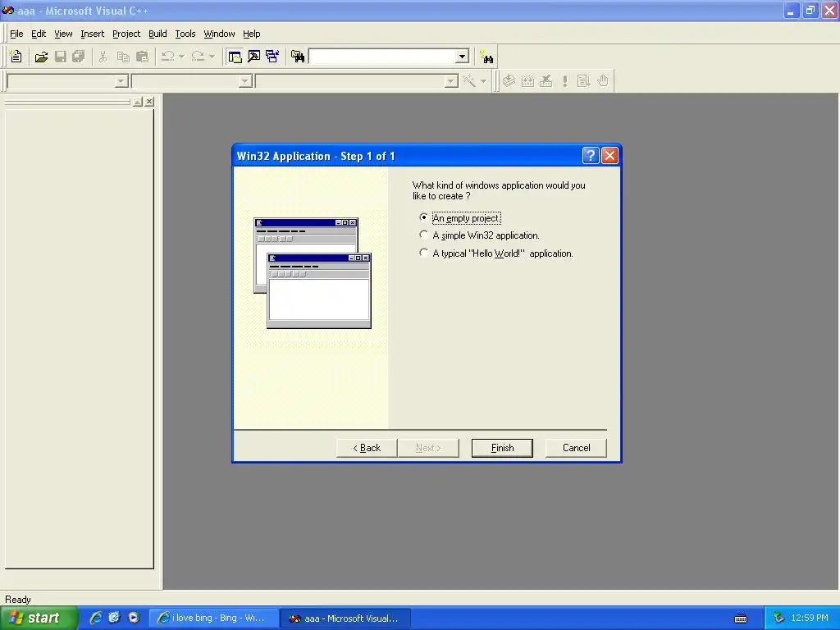The width and height of the screenshot is (840, 630).
Task: Click the Stop Build icon
Action: [546, 81]
